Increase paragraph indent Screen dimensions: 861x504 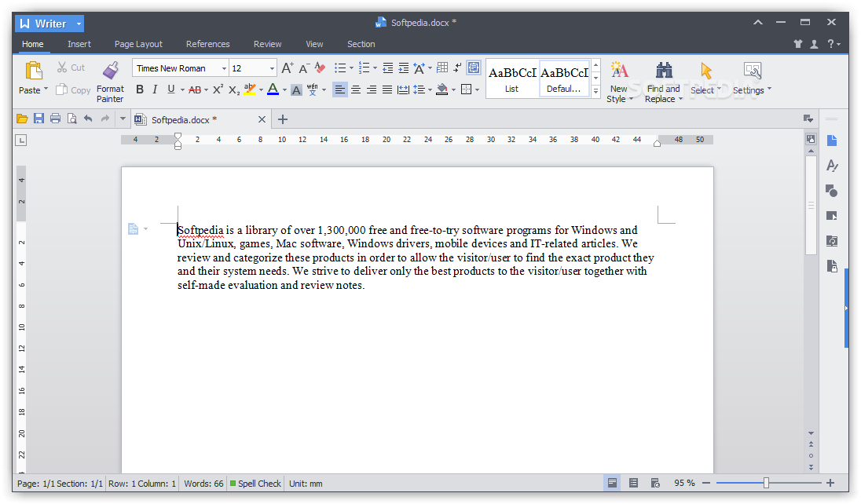(x=403, y=68)
